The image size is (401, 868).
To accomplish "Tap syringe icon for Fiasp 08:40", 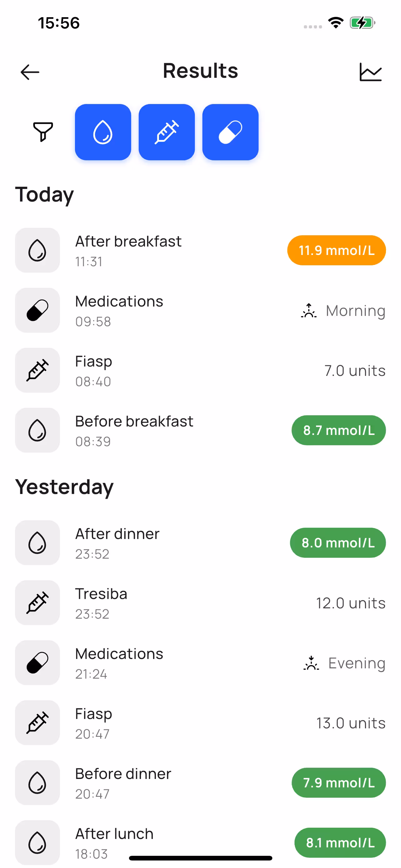I will (x=37, y=370).
